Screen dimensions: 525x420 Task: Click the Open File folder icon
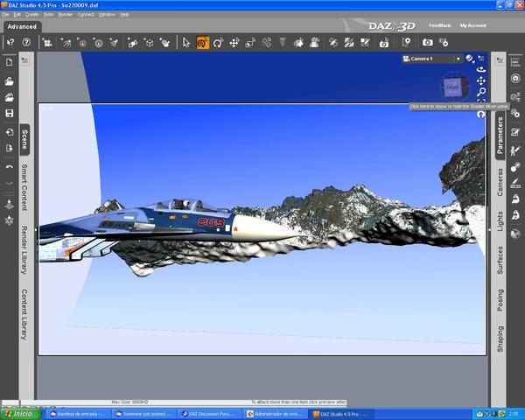9,81
